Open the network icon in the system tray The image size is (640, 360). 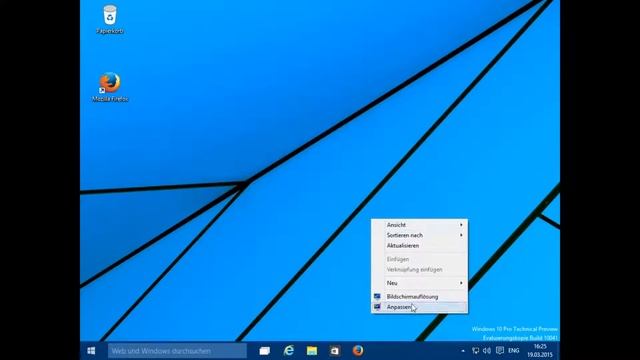pos(476,351)
